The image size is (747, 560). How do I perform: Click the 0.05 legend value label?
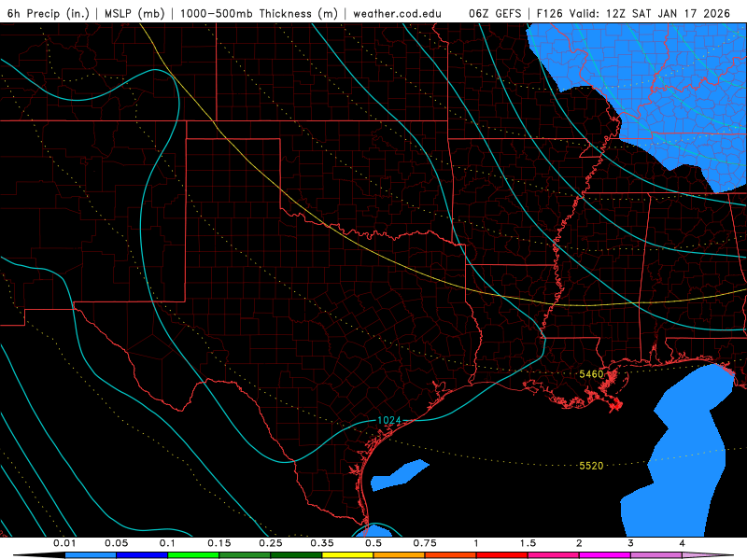pos(116,543)
